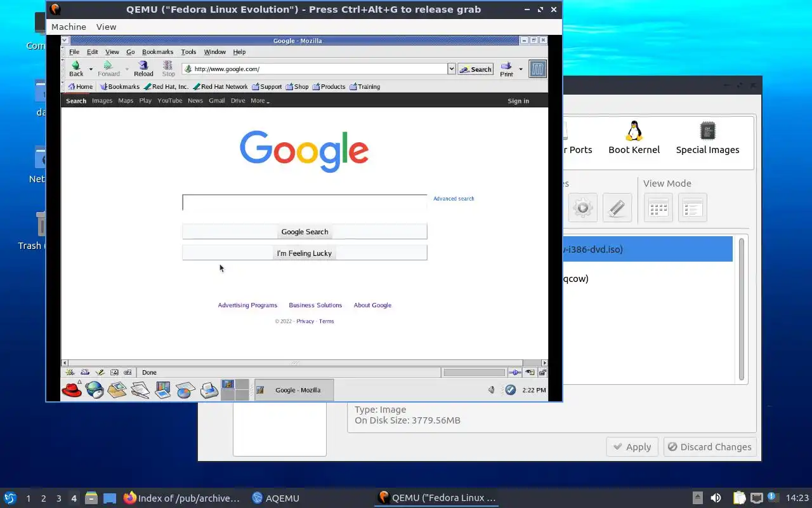Viewport: 812px width, 508px height.
Task: Open Forward history dropdown arrow
Action: [127, 69]
